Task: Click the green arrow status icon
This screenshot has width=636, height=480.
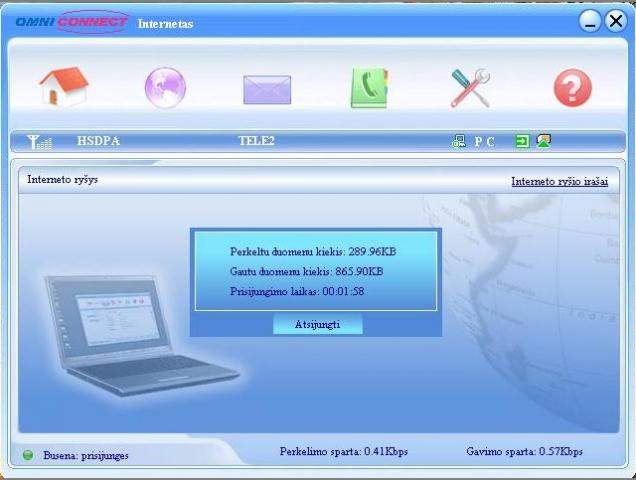Action: [522, 141]
